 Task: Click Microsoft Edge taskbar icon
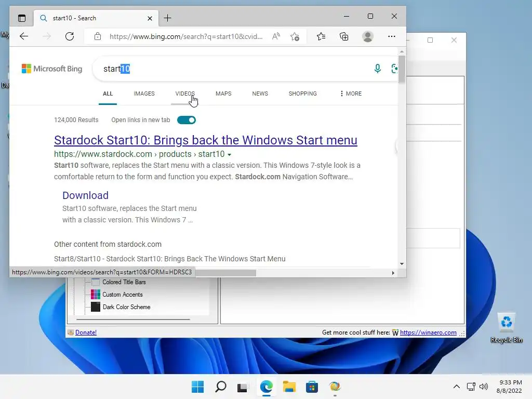click(x=267, y=387)
